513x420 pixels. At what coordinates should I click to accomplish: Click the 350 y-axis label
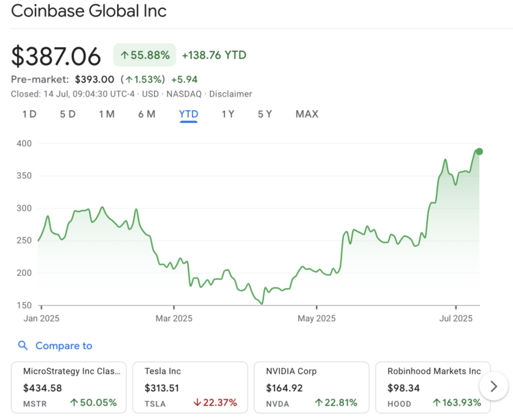[x=24, y=176]
